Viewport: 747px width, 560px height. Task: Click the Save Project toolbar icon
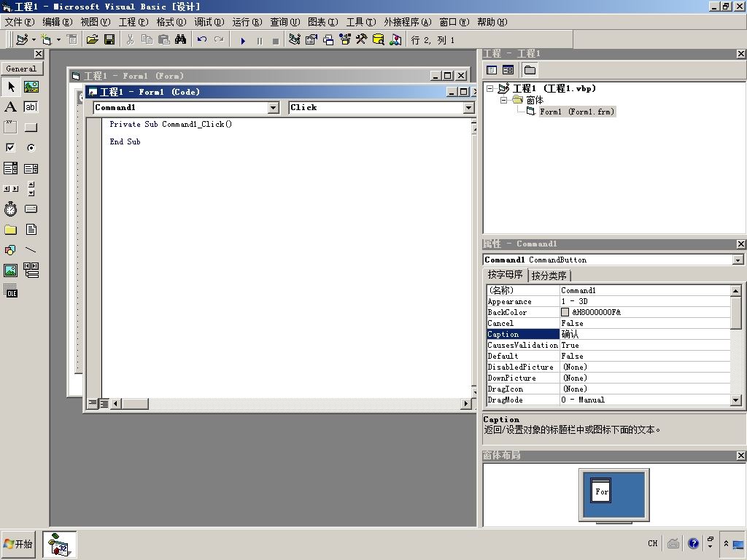[x=109, y=39]
